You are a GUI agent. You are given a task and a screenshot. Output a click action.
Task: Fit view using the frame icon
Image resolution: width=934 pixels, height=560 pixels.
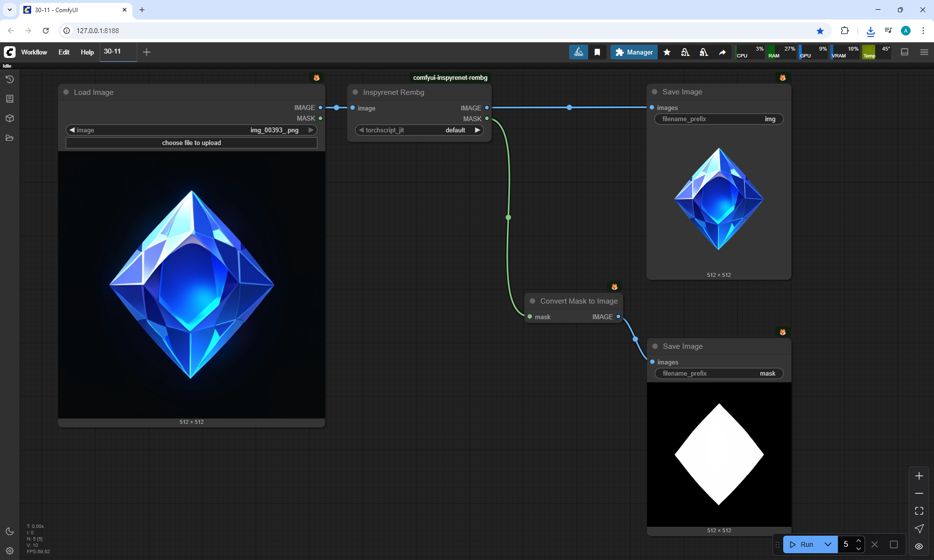[x=919, y=511]
